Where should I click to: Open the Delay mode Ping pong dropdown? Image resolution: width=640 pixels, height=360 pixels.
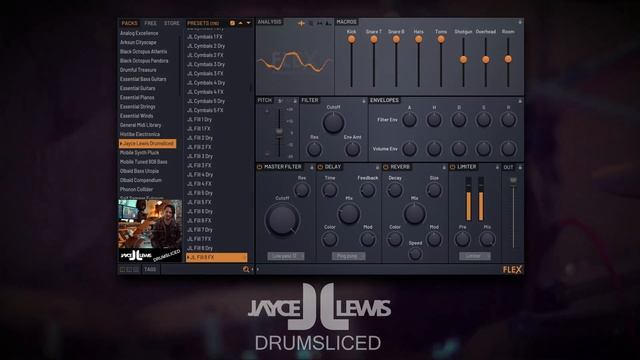click(349, 256)
